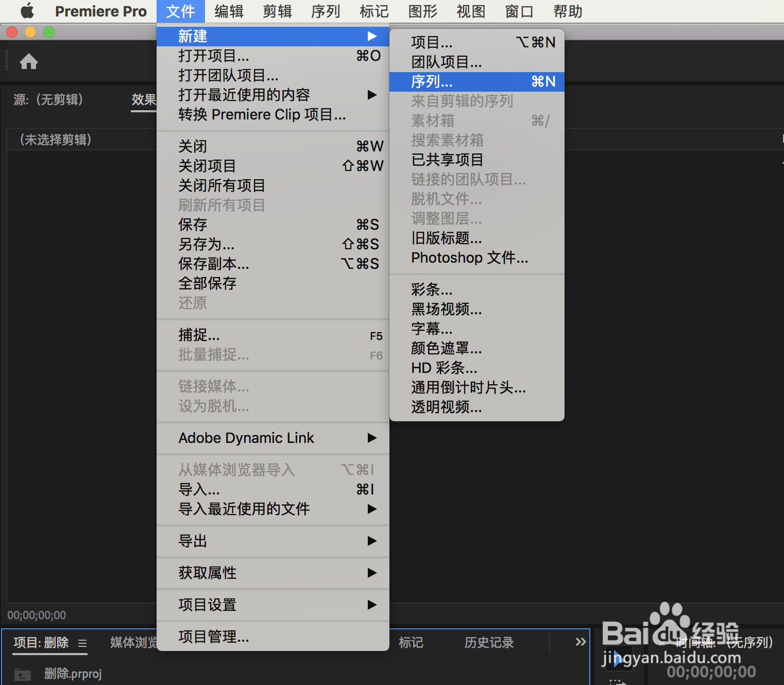Choose 保存副本... menu item
Screen dimensions: 784x685
click(273, 264)
